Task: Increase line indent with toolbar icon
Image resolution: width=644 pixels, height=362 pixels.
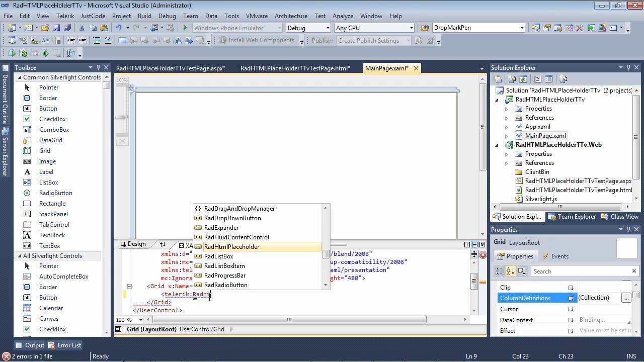Action: pos(82,40)
